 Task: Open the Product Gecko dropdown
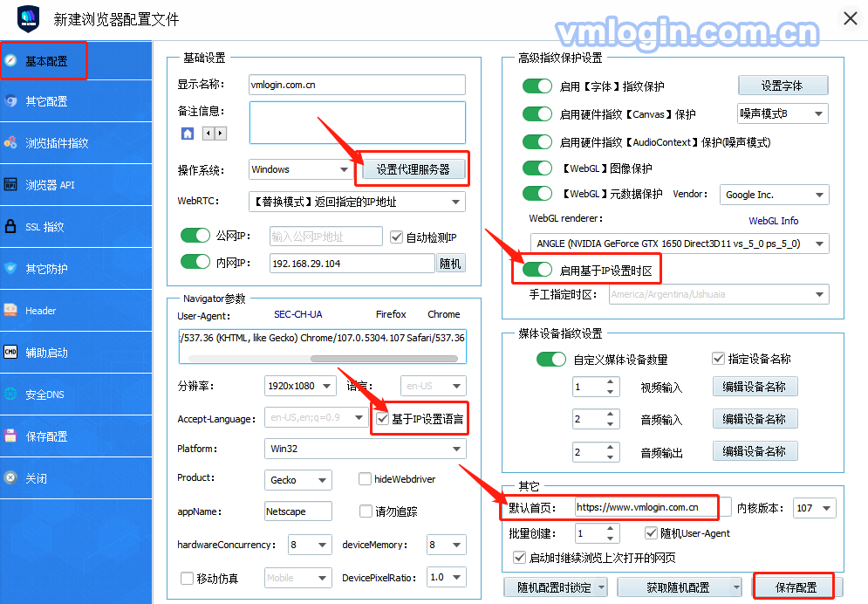(x=298, y=480)
